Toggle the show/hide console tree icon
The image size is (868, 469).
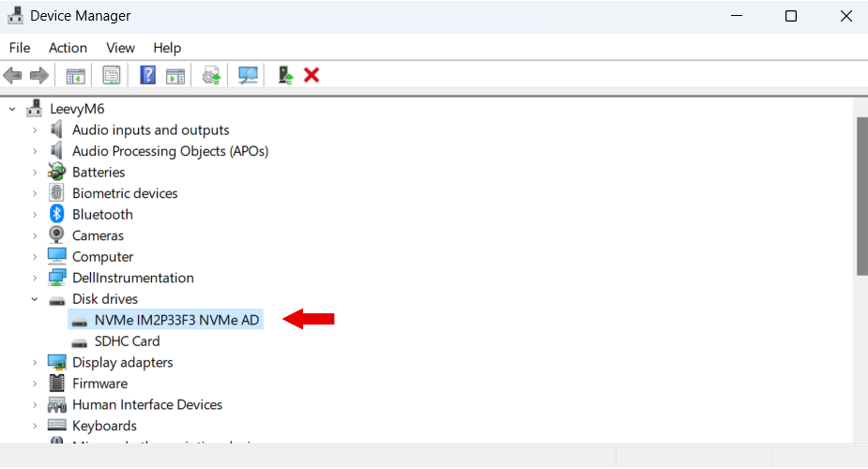pyautogui.click(x=75, y=76)
